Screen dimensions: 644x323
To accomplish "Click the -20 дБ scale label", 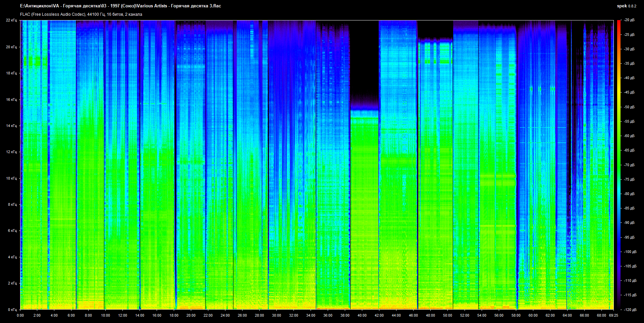I will 629,20.
